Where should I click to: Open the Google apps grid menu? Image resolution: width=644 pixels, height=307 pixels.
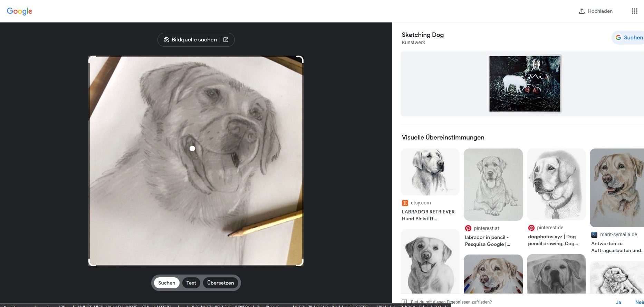(634, 11)
